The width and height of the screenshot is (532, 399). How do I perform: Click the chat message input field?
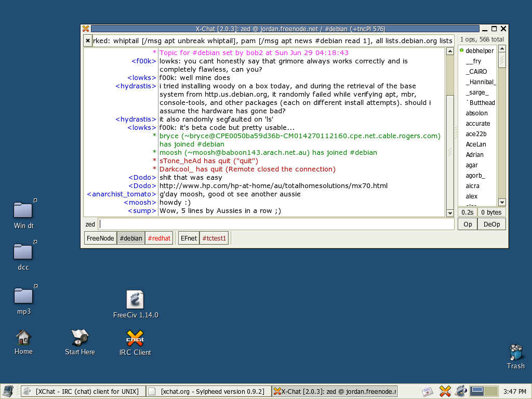pyautogui.click(x=276, y=224)
